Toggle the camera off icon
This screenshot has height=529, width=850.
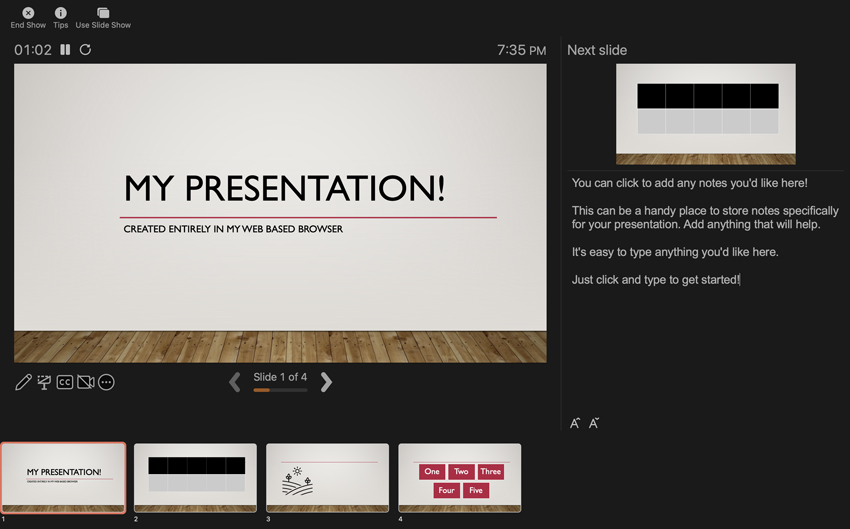point(86,382)
